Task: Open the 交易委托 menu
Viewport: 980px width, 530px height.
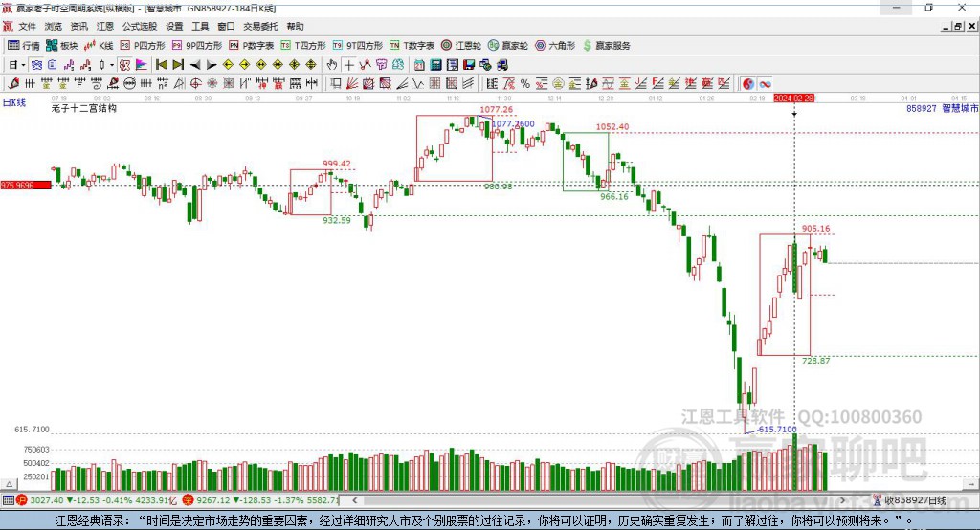Action: click(260, 26)
